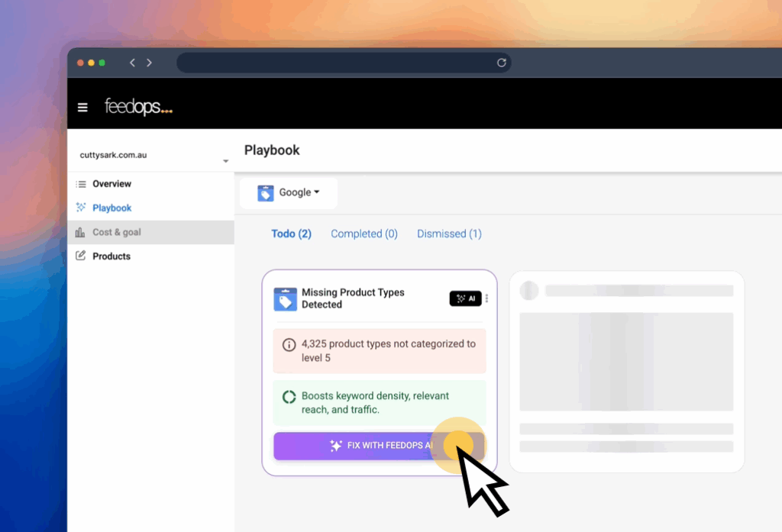Click the feedops logo
Image resolution: width=782 pixels, height=532 pixels.
139,107
